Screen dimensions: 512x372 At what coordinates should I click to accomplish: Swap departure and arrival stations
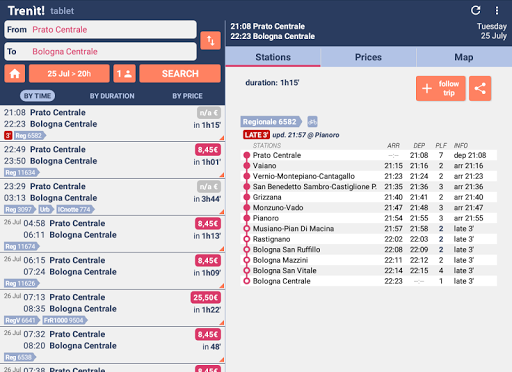(210, 41)
